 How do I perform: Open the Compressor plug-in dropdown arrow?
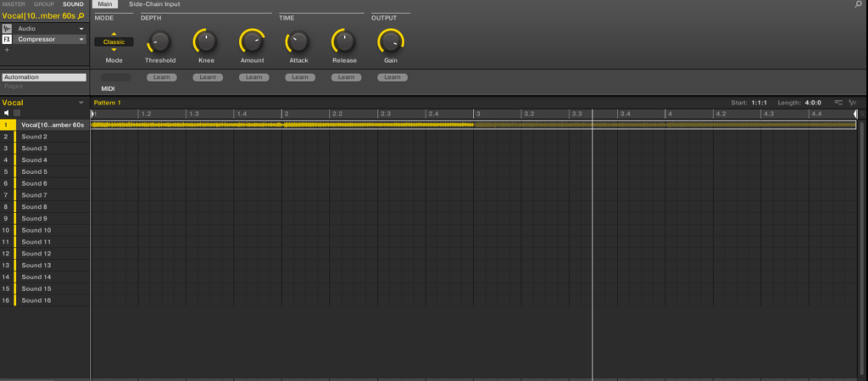(x=81, y=39)
